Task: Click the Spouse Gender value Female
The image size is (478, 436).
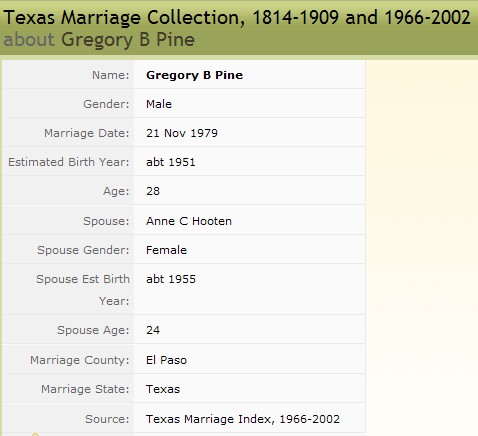Action: (166, 250)
